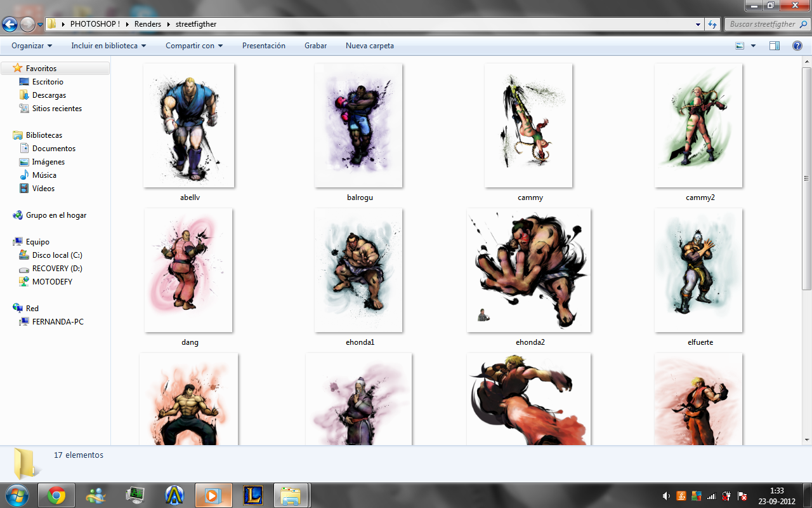This screenshot has width=812, height=508.
Task: Click streetfigther in the address breadcrumb
Action: click(x=197, y=24)
